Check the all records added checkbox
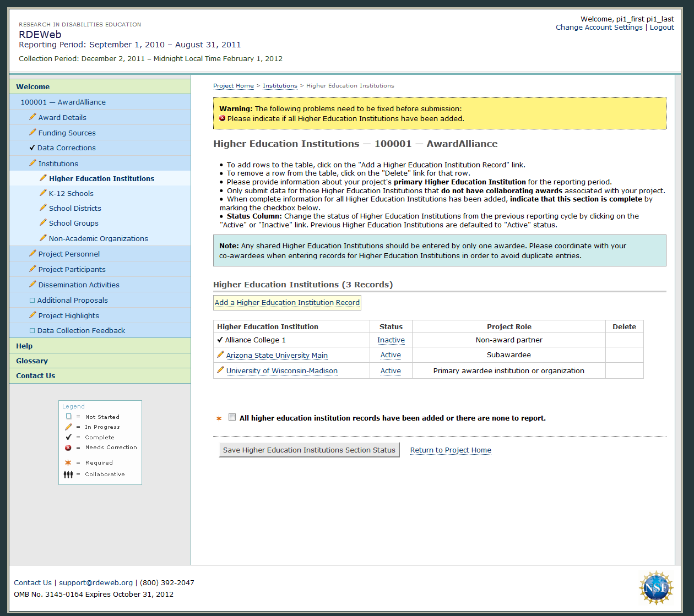The image size is (694, 616). [232, 417]
